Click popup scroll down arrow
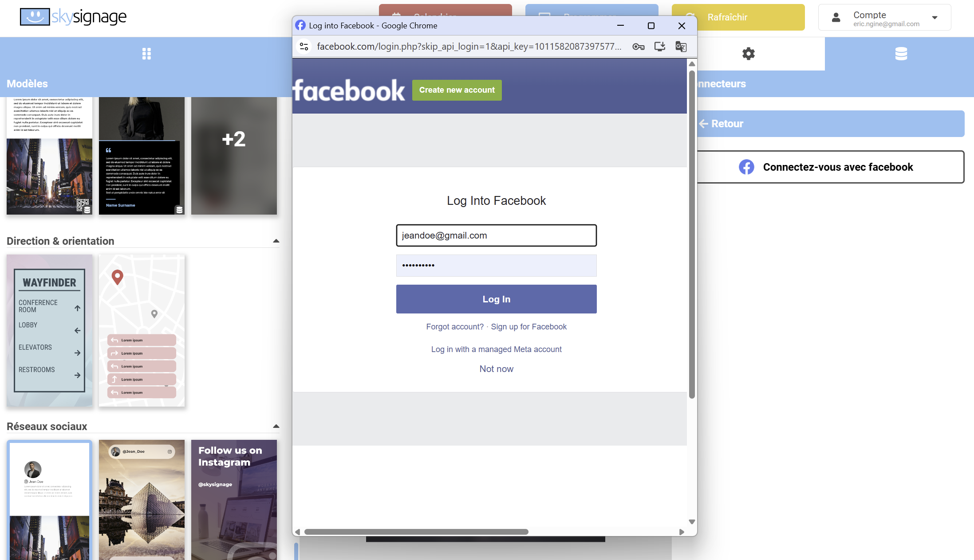 coord(692,522)
